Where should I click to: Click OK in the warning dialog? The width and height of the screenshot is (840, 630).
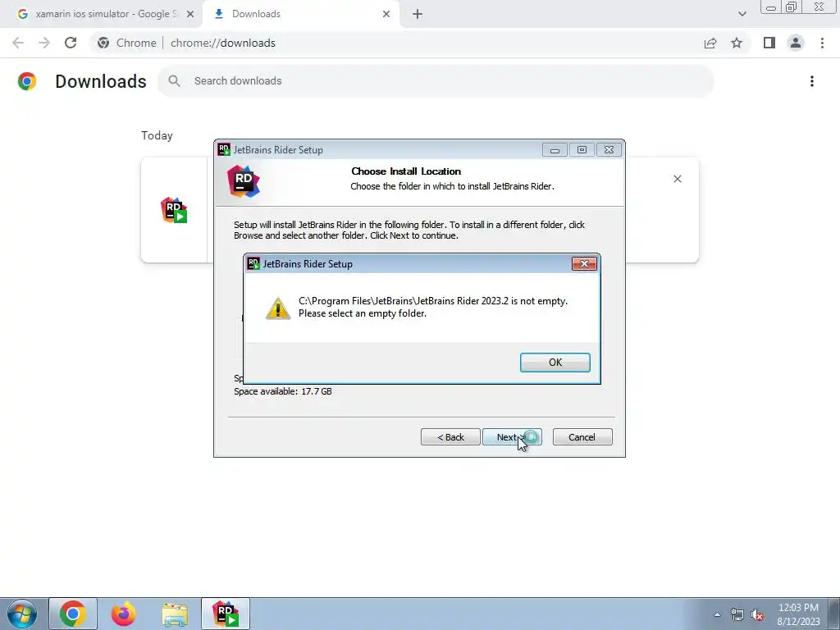[555, 362]
